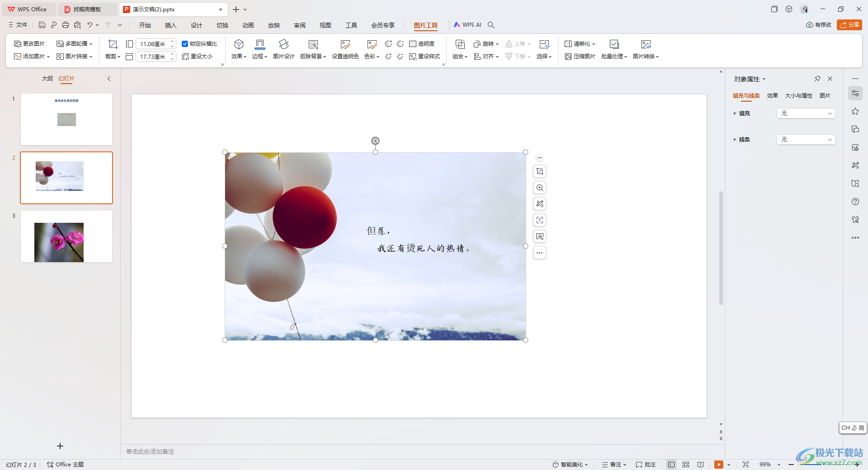Click the search magnifier near WPS AI

point(491,25)
